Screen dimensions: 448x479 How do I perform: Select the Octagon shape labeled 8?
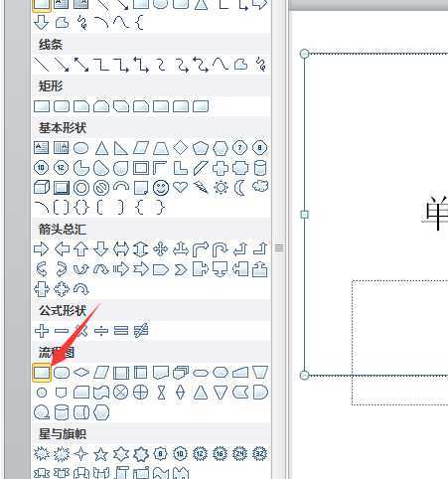[x=260, y=148]
